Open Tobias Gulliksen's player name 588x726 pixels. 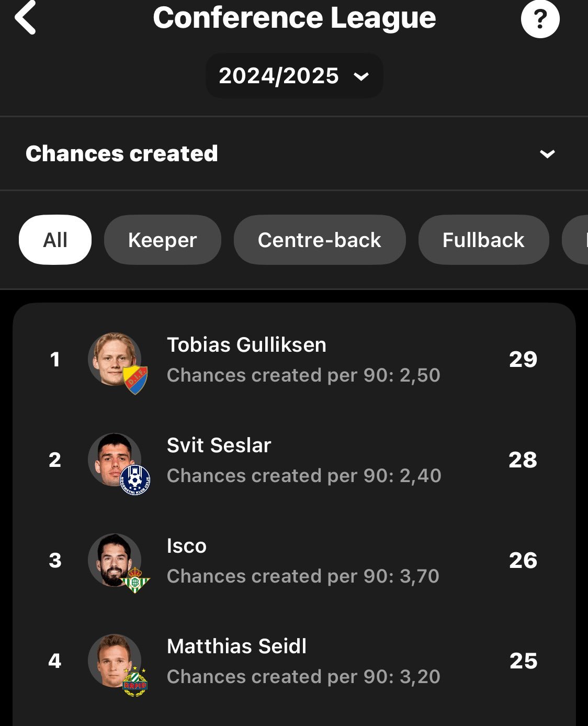point(246,345)
